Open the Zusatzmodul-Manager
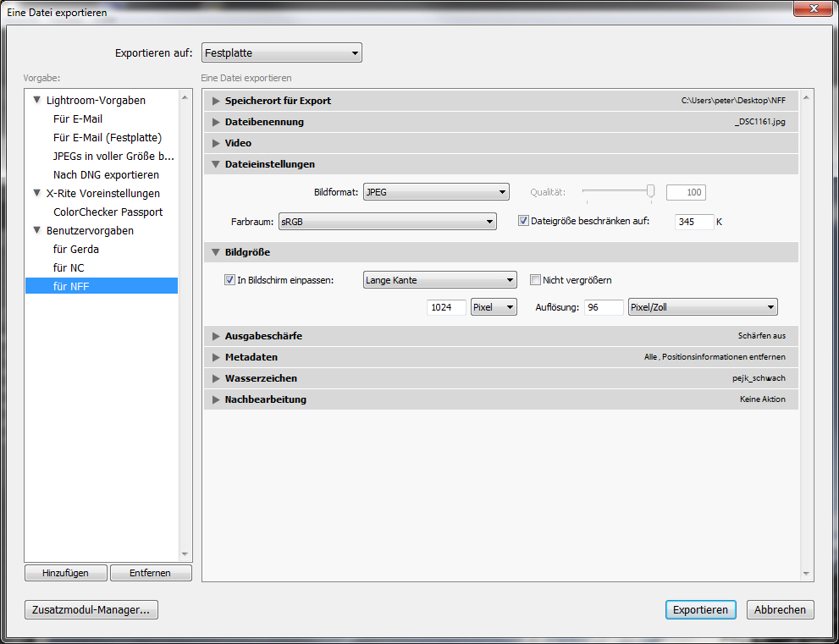839x644 pixels. tap(91, 610)
